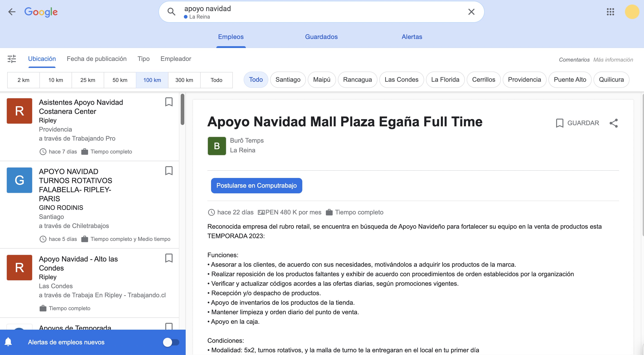Click the Ripley R logo for Alto las Condes

(19, 268)
